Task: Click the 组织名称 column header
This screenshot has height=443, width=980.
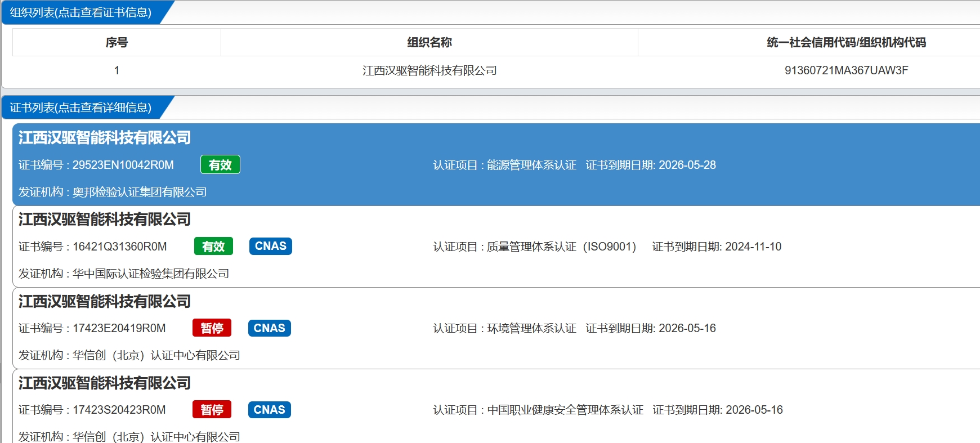Action: click(429, 42)
